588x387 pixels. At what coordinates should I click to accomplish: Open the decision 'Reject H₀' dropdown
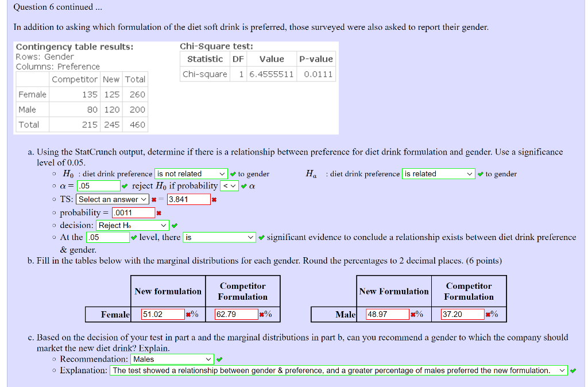pyautogui.click(x=133, y=225)
